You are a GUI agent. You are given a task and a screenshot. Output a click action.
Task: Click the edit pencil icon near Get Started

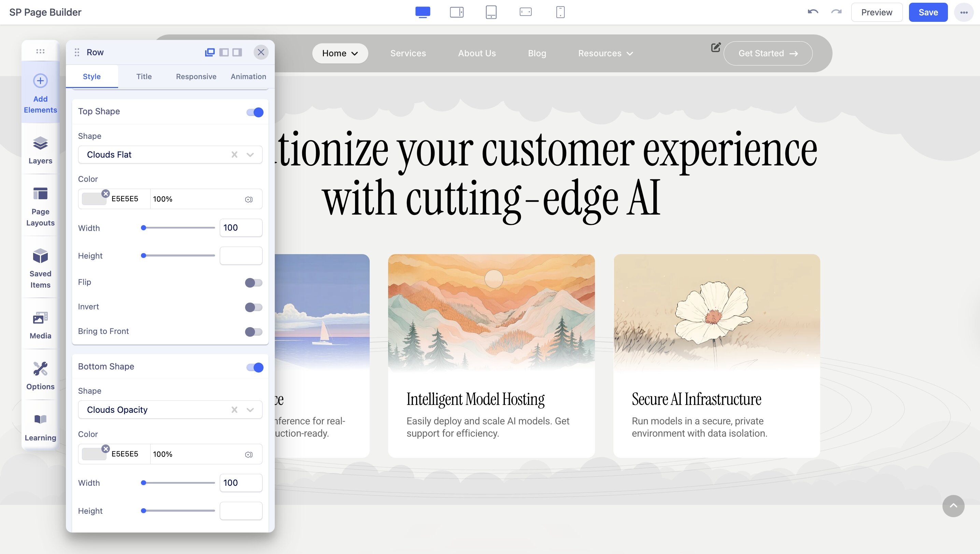click(x=716, y=47)
